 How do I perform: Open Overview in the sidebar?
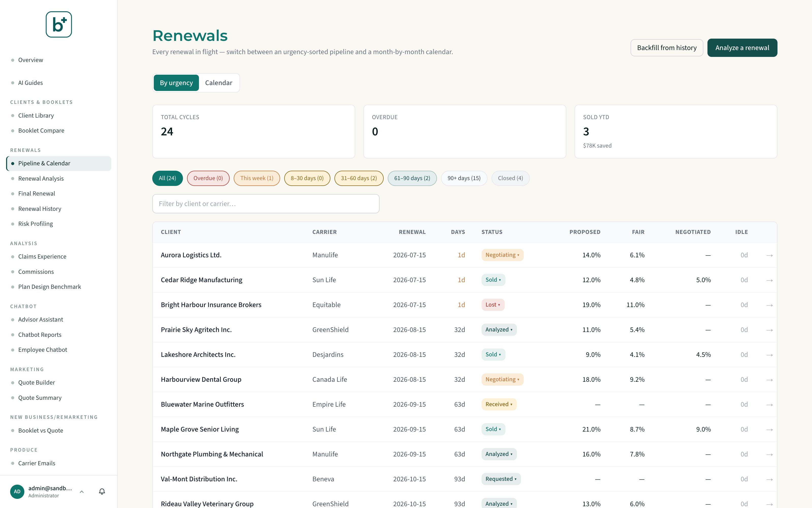30,60
